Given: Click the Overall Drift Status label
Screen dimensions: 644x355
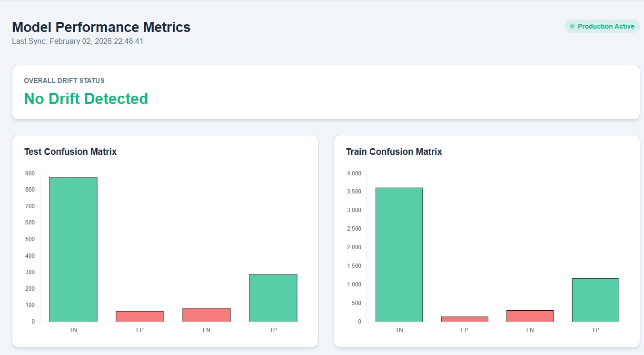Looking at the screenshot, I should [x=64, y=81].
